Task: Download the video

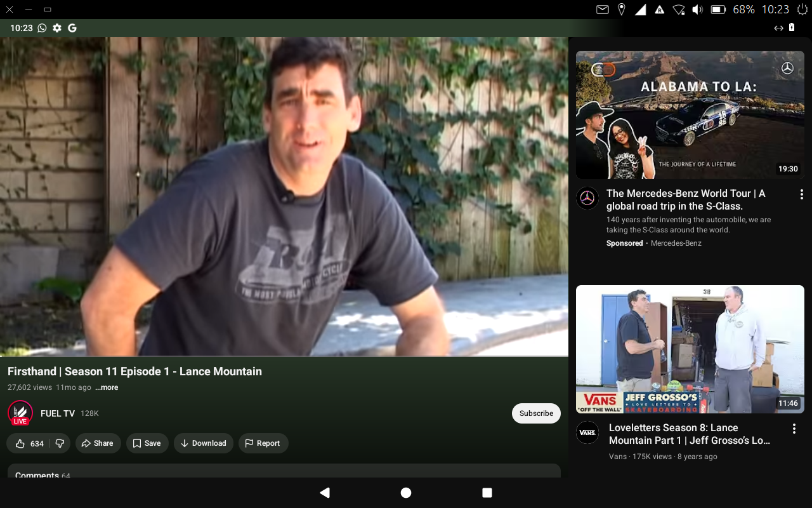Action: (204, 443)
